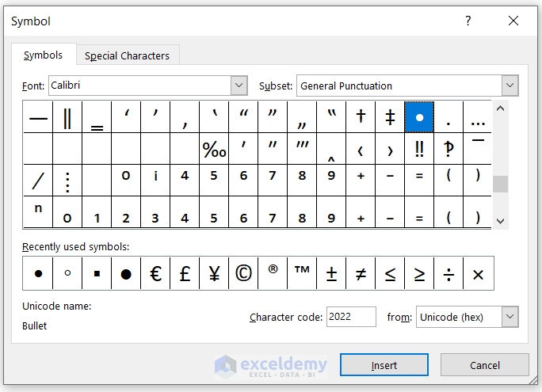The height and width of the screenshot is (392, 542).
Task: Choose the dagger symbol in the grid
Action: pos(361,117)
